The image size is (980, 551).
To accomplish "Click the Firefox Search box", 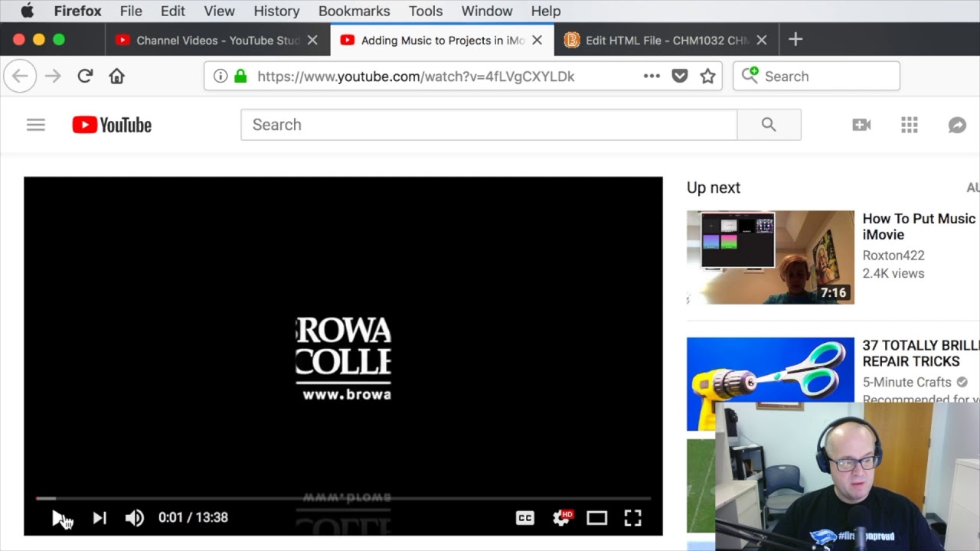I will click(816, 76).
